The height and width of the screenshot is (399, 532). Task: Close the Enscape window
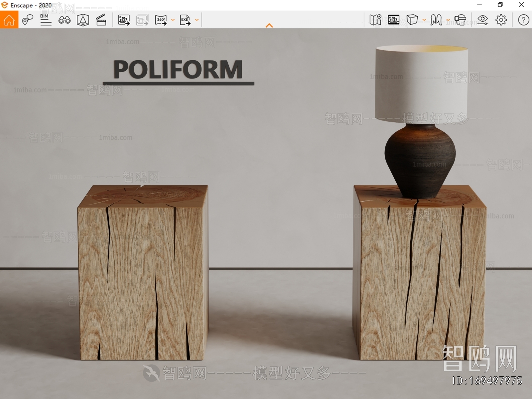tap(521, 5)
